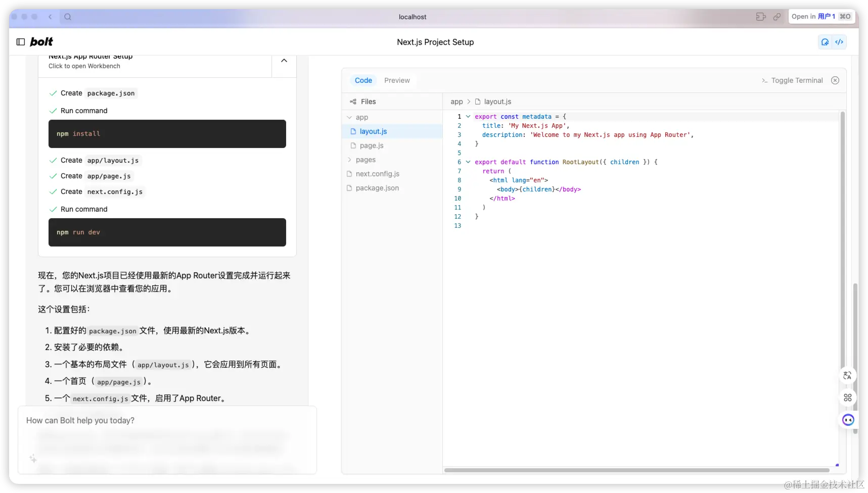Fold code at line 1 metadata
868x493 pixels.
468,117
